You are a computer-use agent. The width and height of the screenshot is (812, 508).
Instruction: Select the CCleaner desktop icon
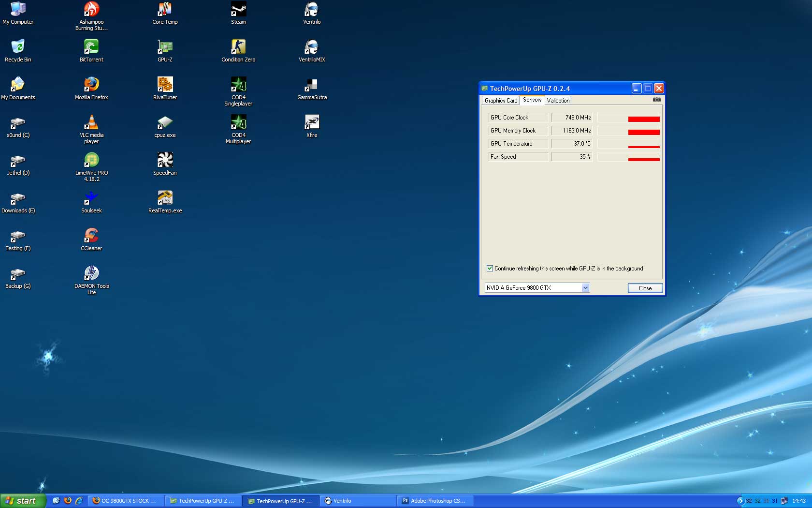(x=91, y=239)
